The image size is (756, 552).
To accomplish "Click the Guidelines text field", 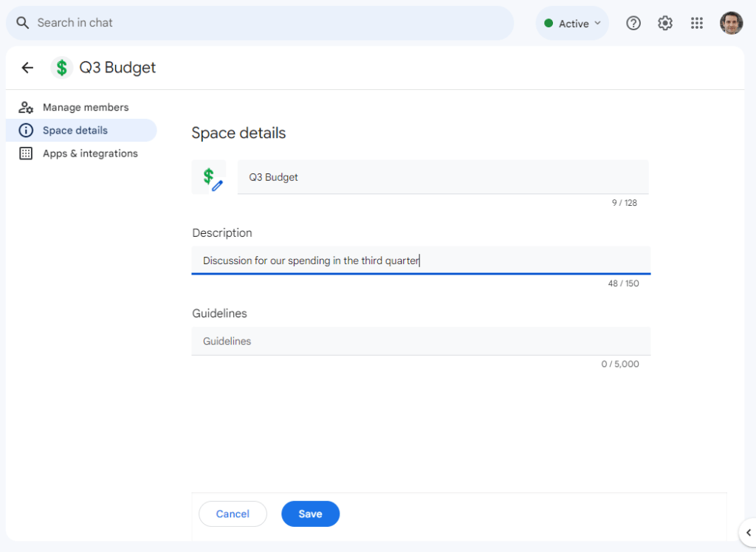I will (x=421, y=341).
